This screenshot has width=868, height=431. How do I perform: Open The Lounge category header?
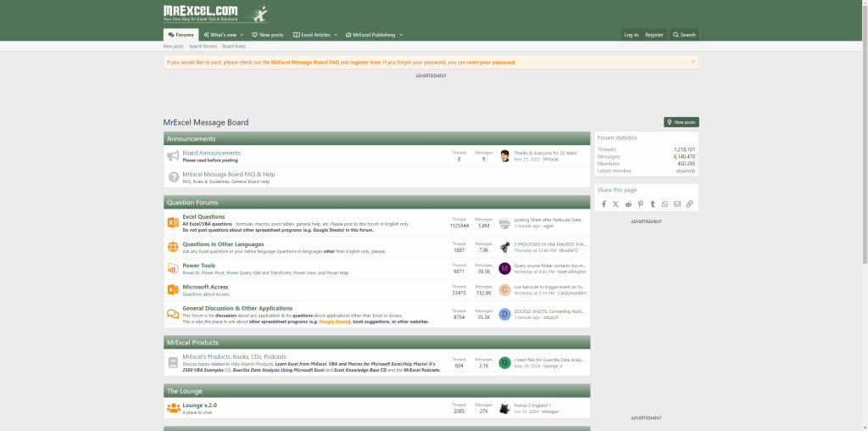(184, 391)
